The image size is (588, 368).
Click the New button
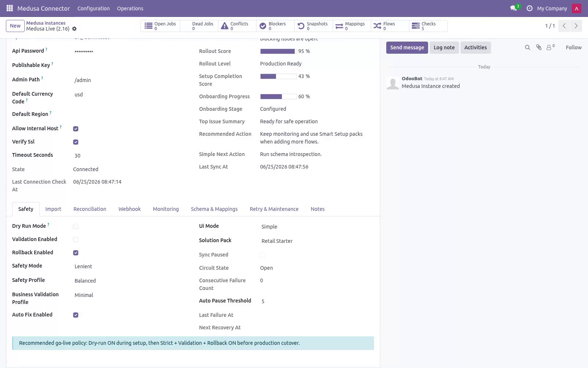pos(15,26)
